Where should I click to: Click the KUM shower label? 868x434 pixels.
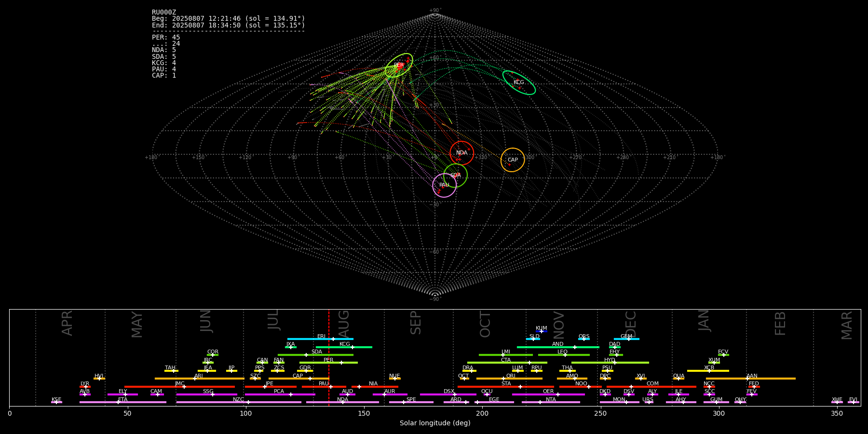point(542,328)
